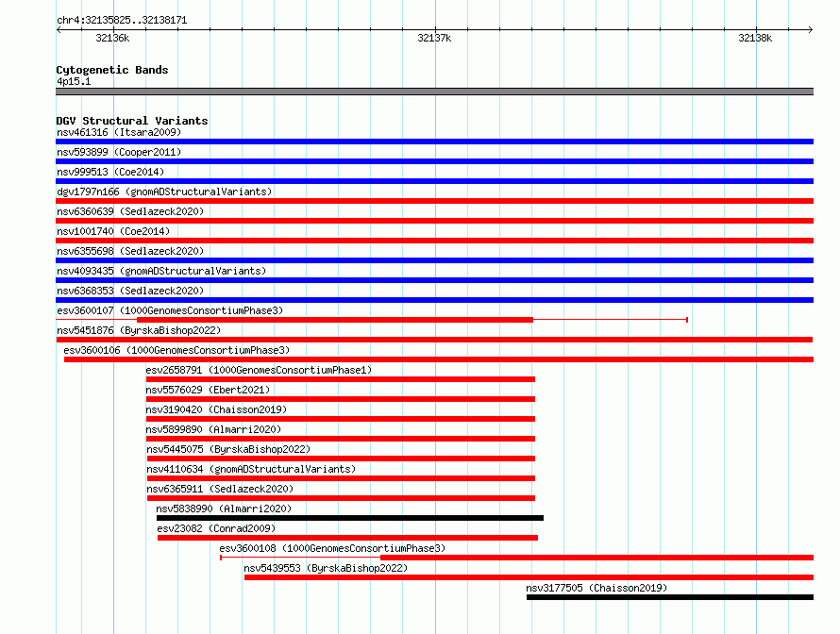The image size is (840, 634).
Task: Click the thick red segment of esv3600107
Action: [x=335, y=320]
